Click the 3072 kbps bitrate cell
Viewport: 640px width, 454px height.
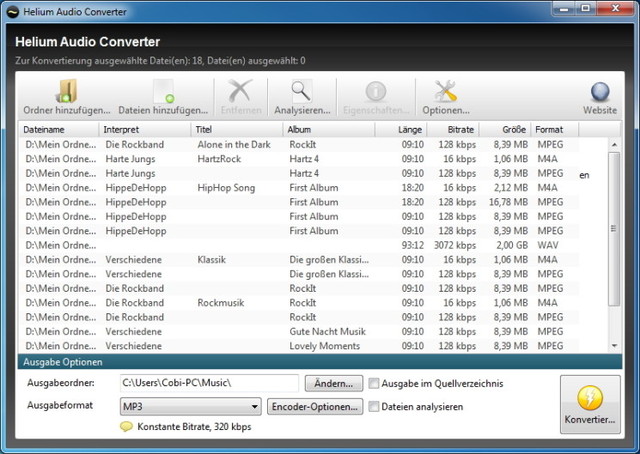(x=455, y=245)
